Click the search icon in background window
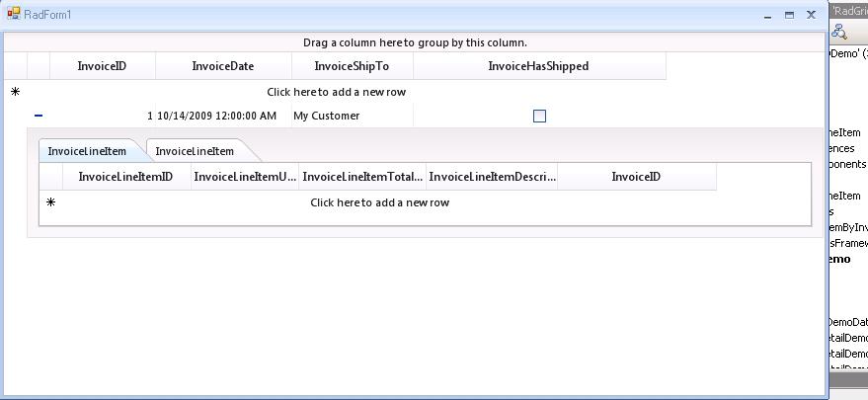 coord(839,33)
